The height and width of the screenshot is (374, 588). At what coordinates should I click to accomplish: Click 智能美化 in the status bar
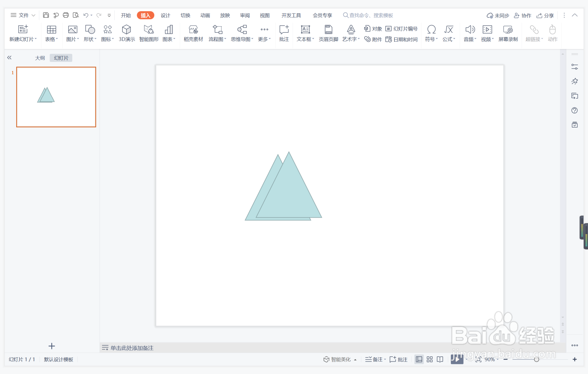click(x=337, y=359)
